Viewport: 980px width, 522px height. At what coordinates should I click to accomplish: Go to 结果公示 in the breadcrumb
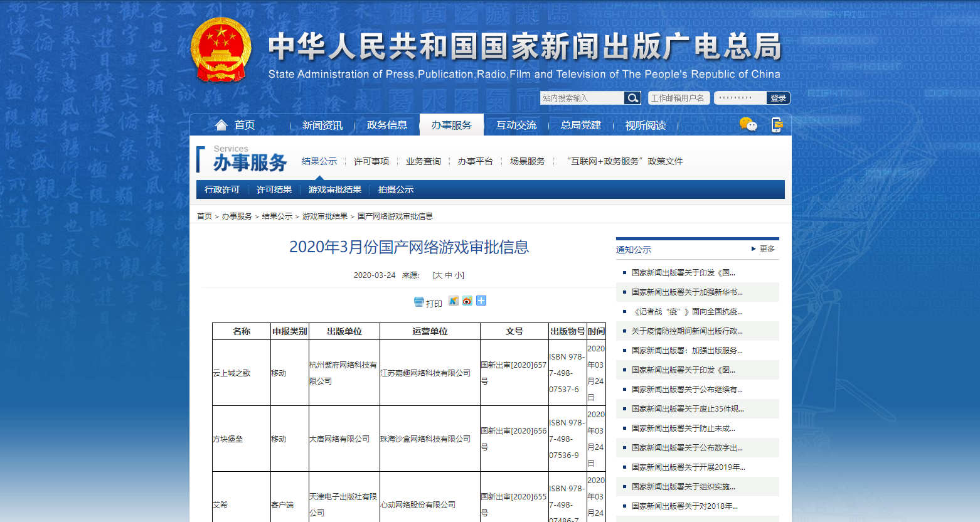pyautogui.click(x=277, y=216)
